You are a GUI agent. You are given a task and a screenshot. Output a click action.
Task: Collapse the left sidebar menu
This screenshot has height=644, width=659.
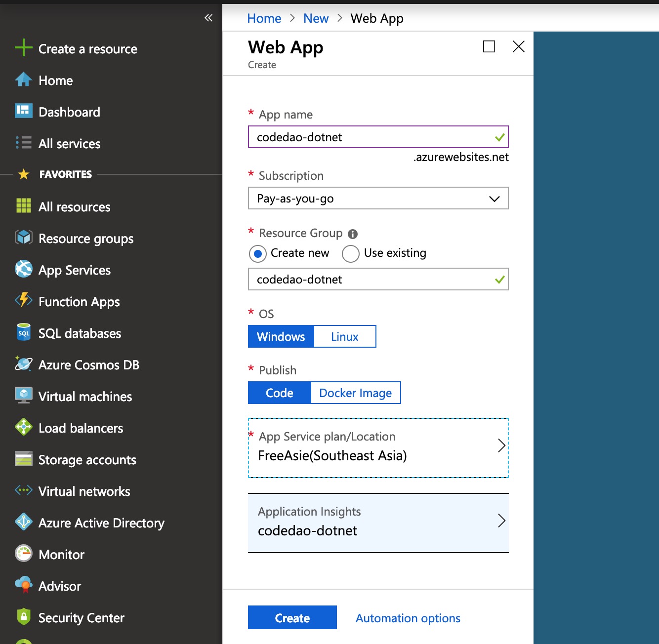click(208, 18)
